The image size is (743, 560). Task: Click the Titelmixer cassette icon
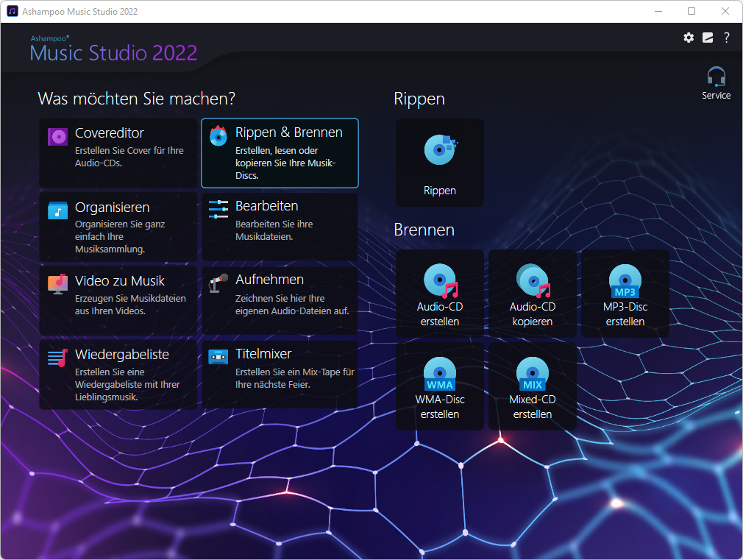coord(218,357)
